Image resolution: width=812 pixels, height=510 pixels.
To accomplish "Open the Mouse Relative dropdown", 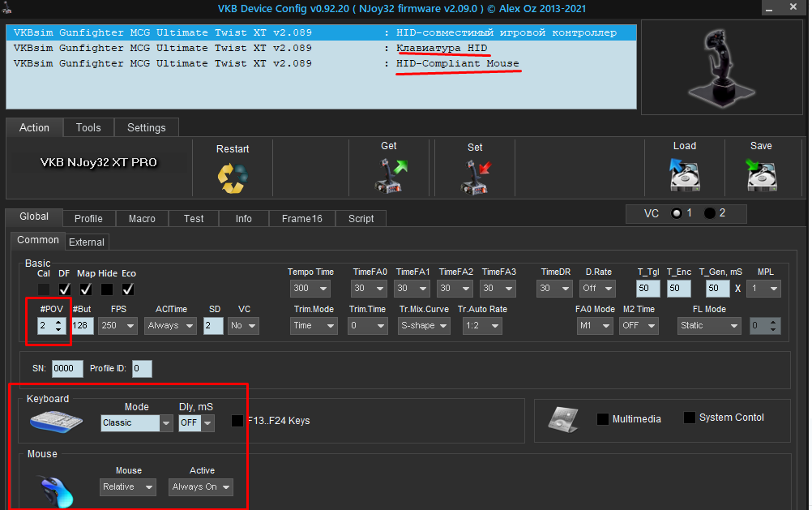I will (128, 487).
